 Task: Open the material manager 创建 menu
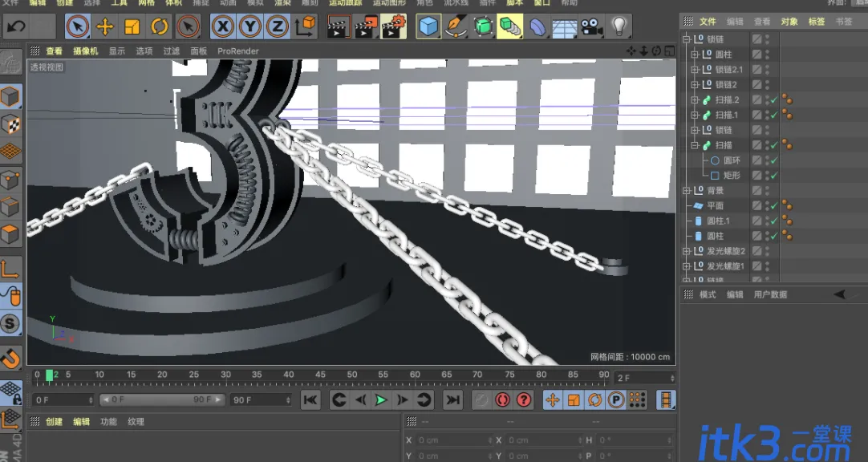pyautogui.click(x=54, y=422)
